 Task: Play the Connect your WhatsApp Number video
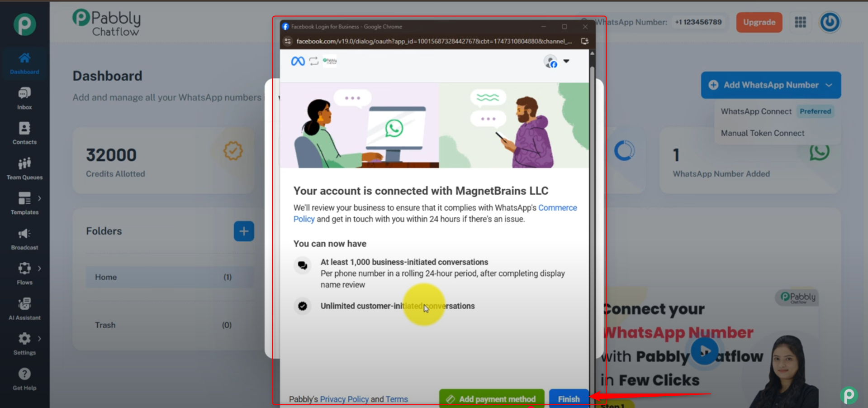pyautogui.click(x=704, y=351)
